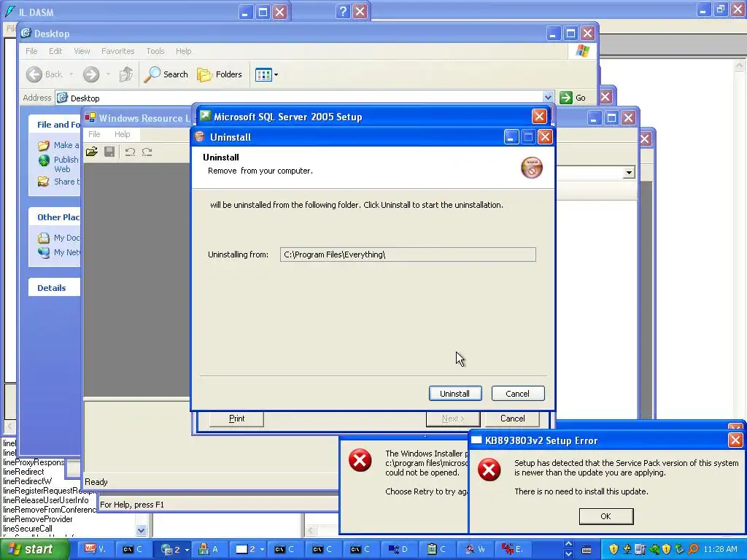The width and height of the screenshot is (747, 560).
Task: Open File menu in Windows Resource Localization window
Action: click(x=94, y=134)
